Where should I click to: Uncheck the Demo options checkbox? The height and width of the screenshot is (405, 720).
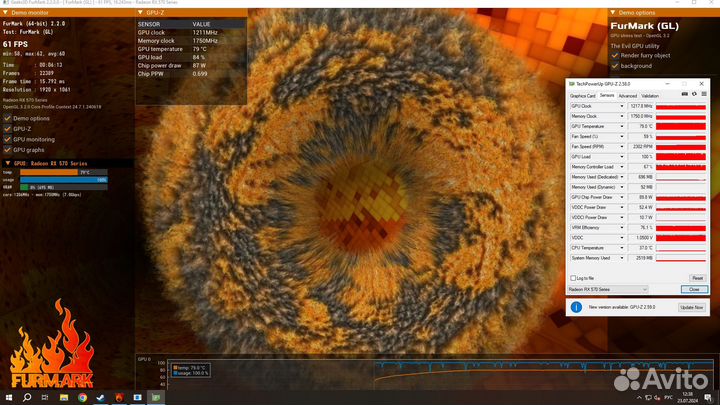pos(8,118)
